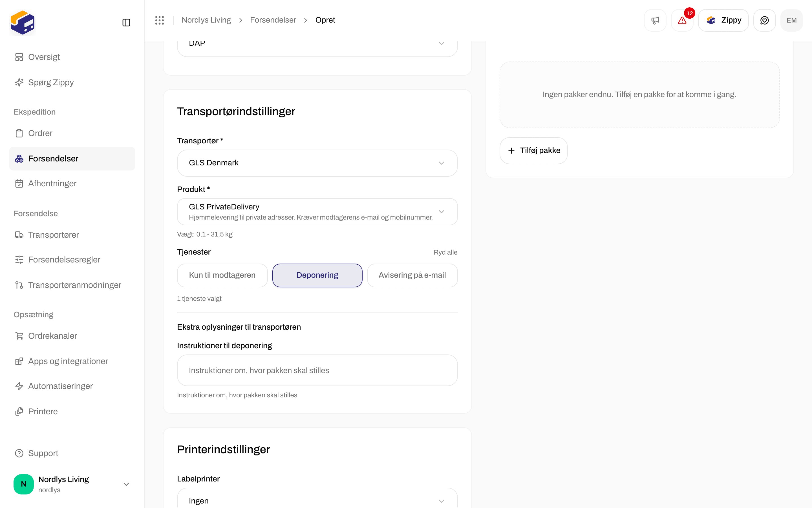Click the Printere icon

pyautogui.click(x=19, y=411)
